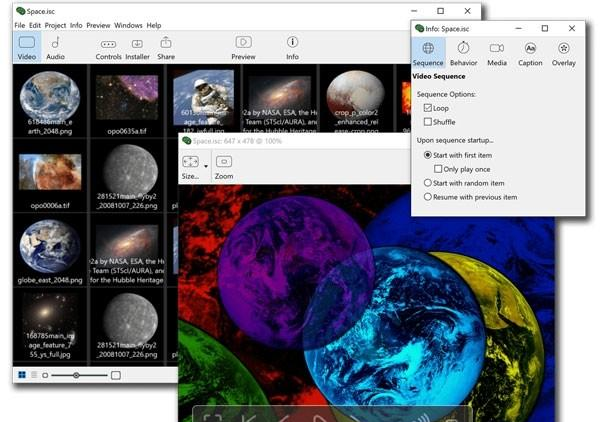The width and height of the screenshot is (600, 422).
Task: Open the Project menu
Action: 55,25
